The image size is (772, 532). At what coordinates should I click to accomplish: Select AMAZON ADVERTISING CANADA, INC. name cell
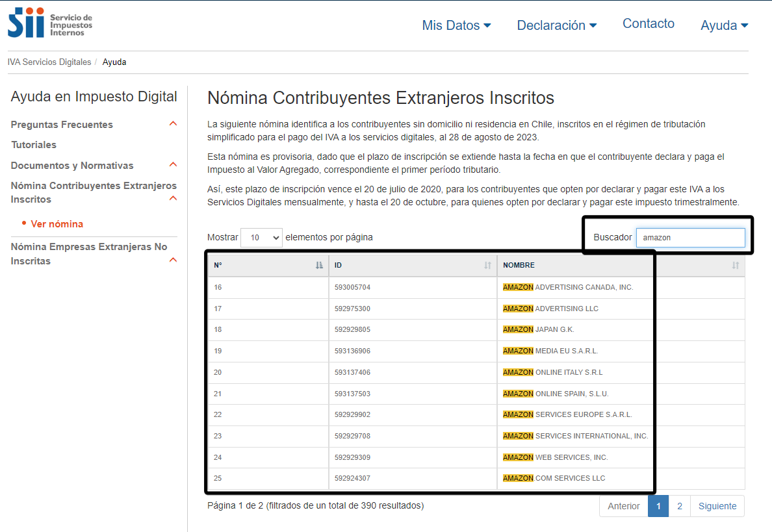(x=621, y=287)
